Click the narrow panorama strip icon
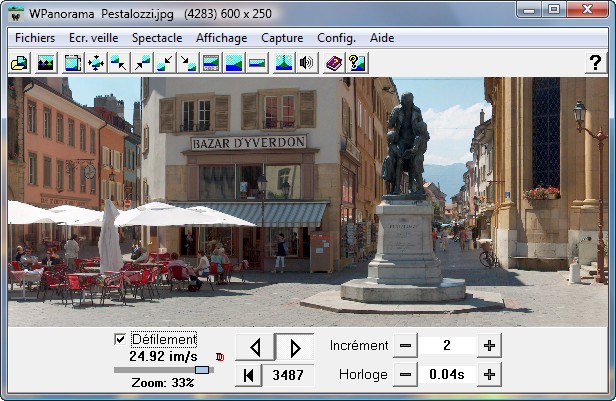This screenshot has width=616, height=401. click(x=257, y=63)
